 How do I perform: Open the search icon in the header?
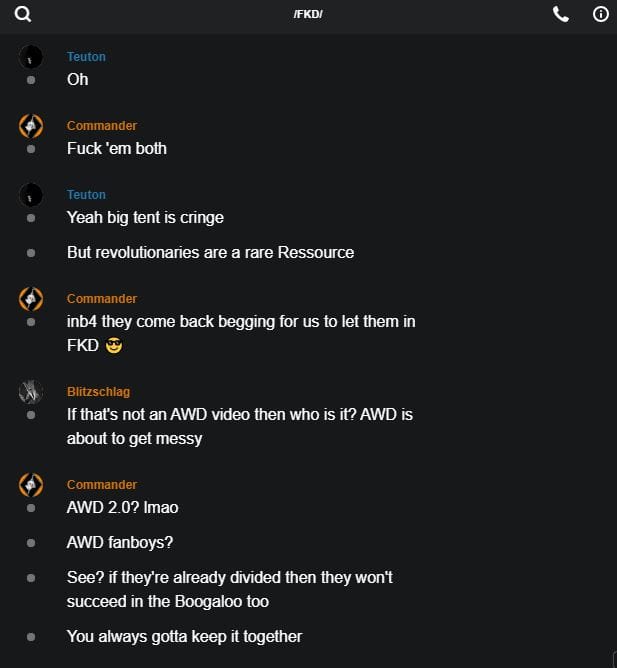coord(23,14)
